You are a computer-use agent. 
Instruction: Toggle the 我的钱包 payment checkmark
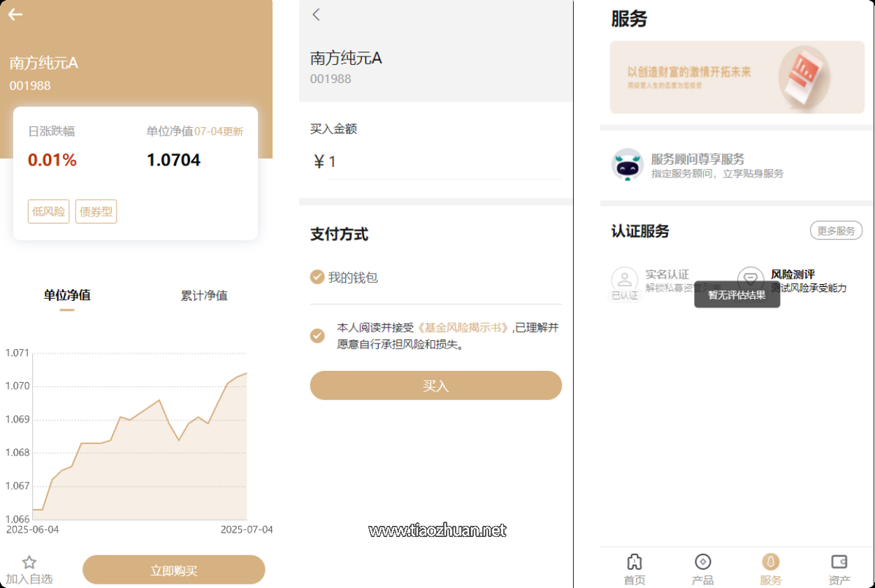pos(317,277)
